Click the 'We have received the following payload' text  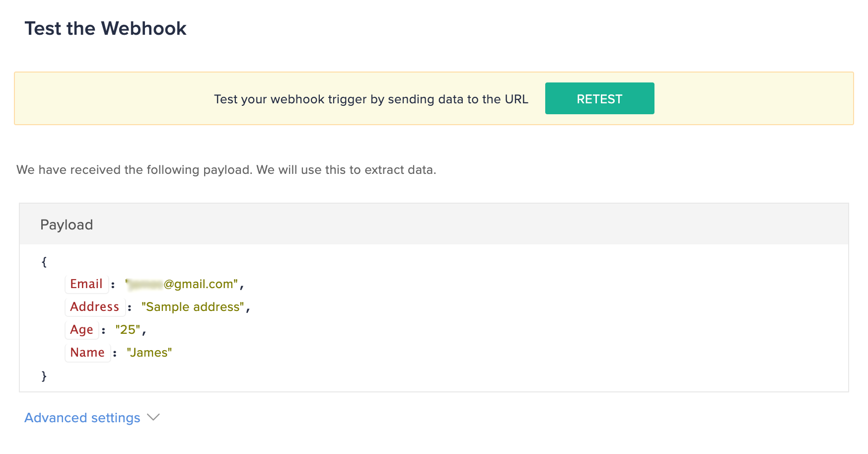pyautogui.click(x=226, y=170)
